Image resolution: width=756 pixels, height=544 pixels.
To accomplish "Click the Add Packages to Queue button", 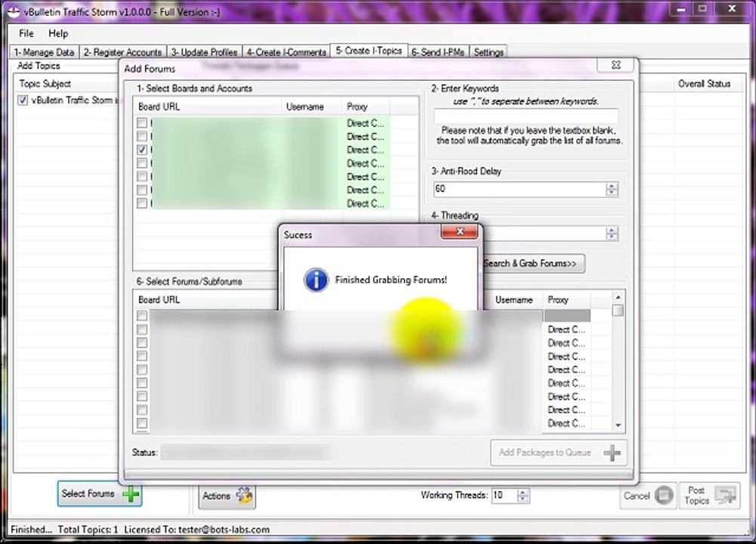I will pos(559,453).
